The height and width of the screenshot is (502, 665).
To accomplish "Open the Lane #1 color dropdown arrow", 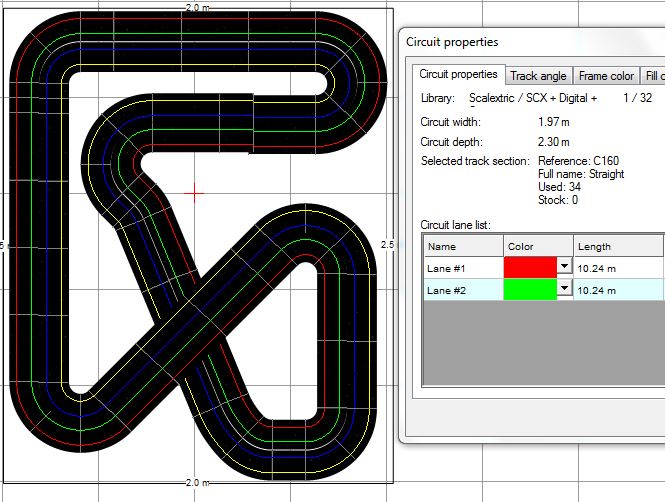I will 564,267.
